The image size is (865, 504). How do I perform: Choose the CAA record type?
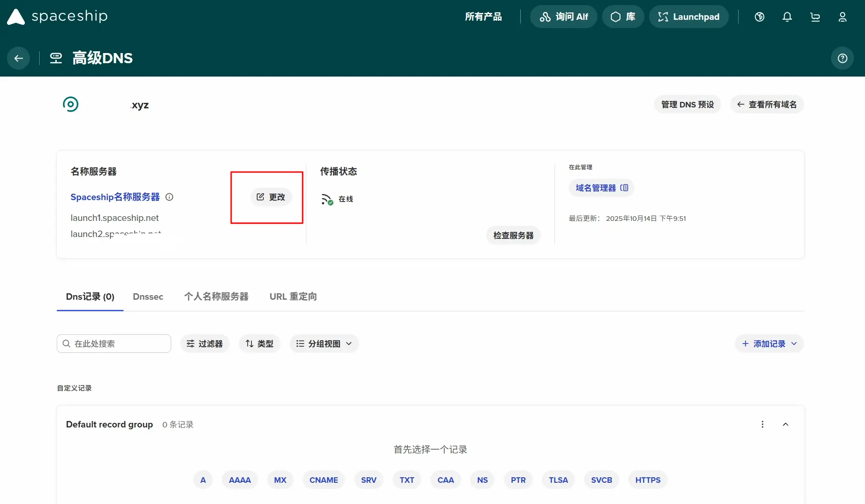click(x=446, y=480)
